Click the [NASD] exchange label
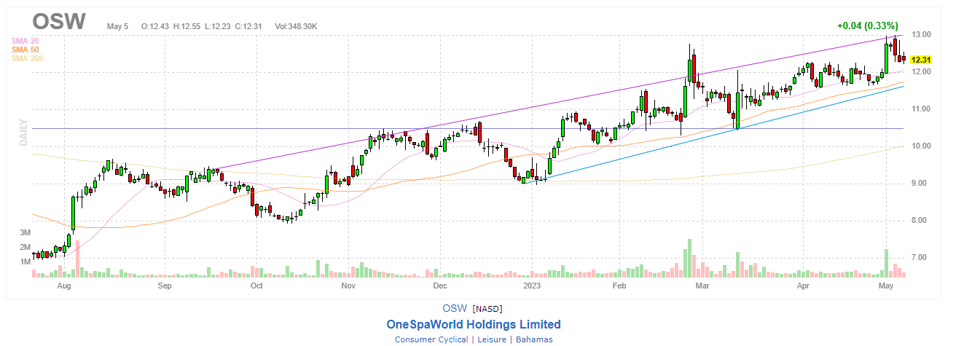 pyautogui.click(x=487, y=310)
